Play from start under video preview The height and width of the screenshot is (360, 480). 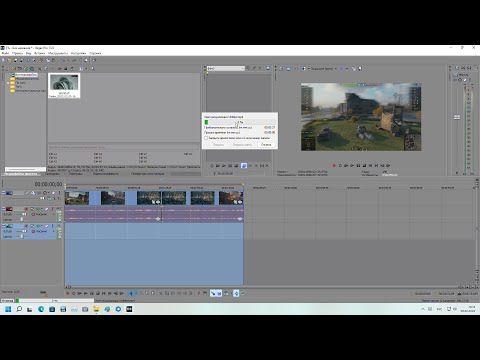point(346,166)
